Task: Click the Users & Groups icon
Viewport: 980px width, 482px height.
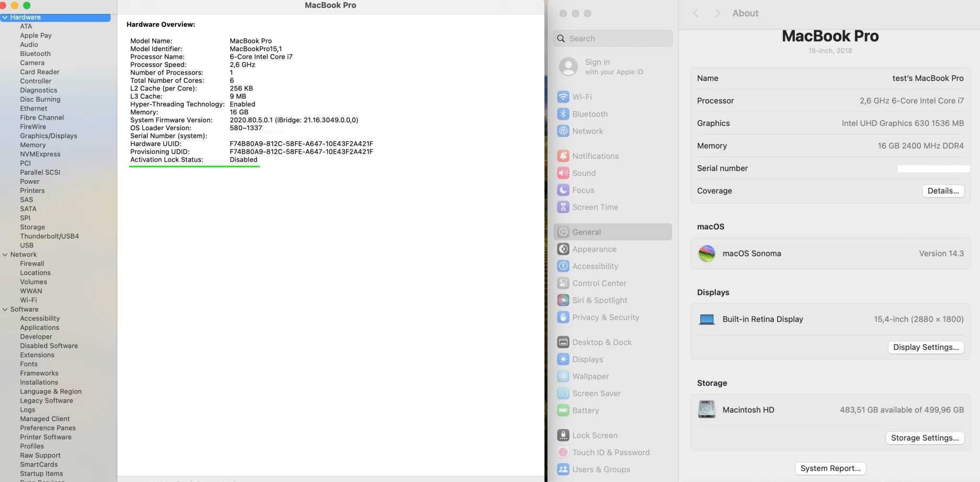Action: [x=563, y=470]
